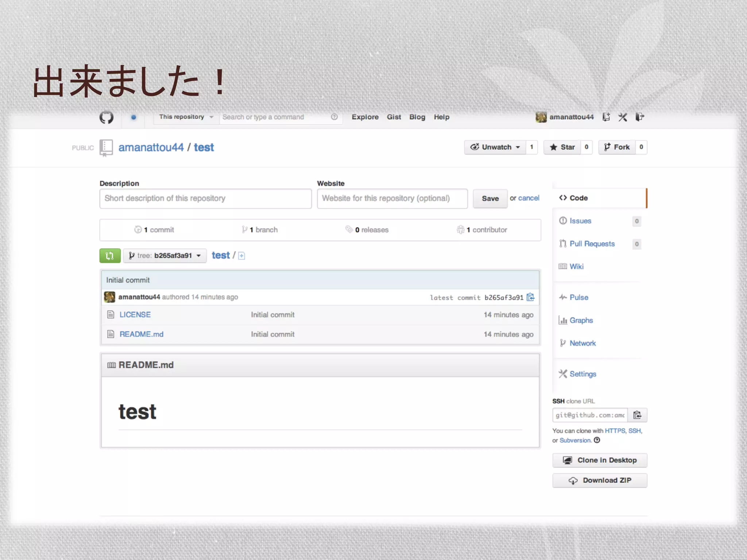Open Pull Requests in the sidebar
This screenshot has height=560, width=747.
tap(592, 244)
